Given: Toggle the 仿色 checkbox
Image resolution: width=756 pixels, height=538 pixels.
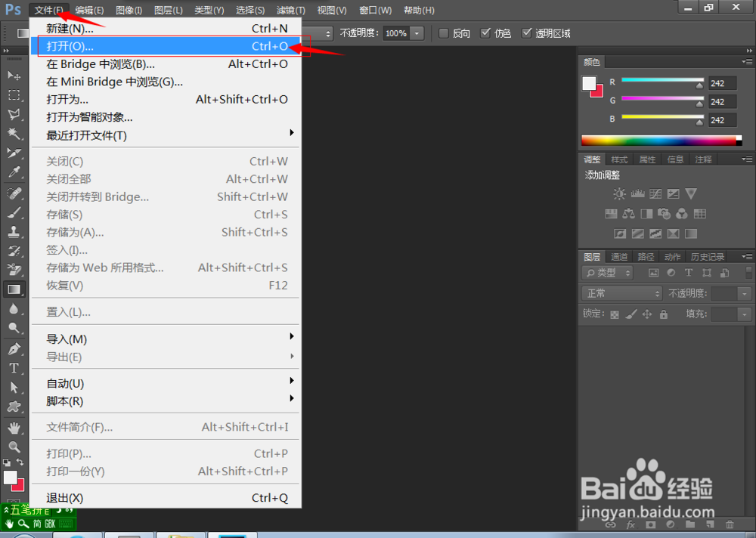Looking at the screenshot, I should pos(485,33).
